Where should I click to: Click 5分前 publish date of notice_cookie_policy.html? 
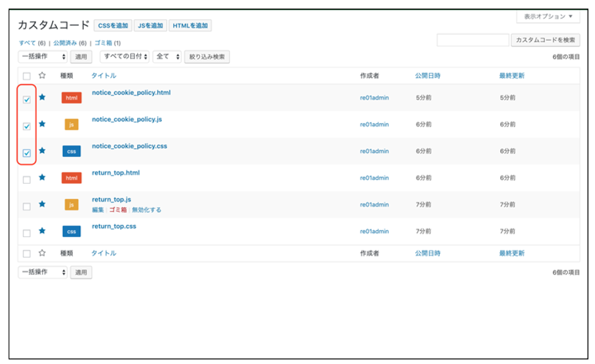[423, 98]
